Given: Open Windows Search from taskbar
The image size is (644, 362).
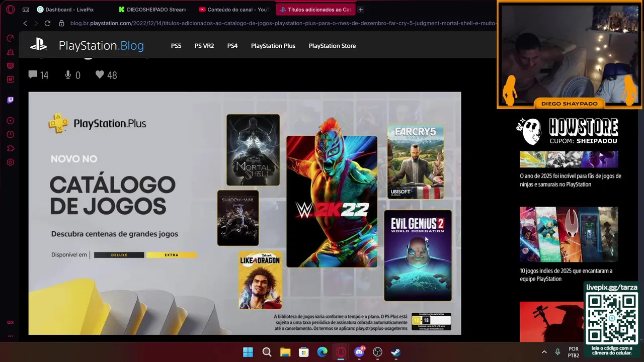Looking at the screenshot, I should [267, 352].
